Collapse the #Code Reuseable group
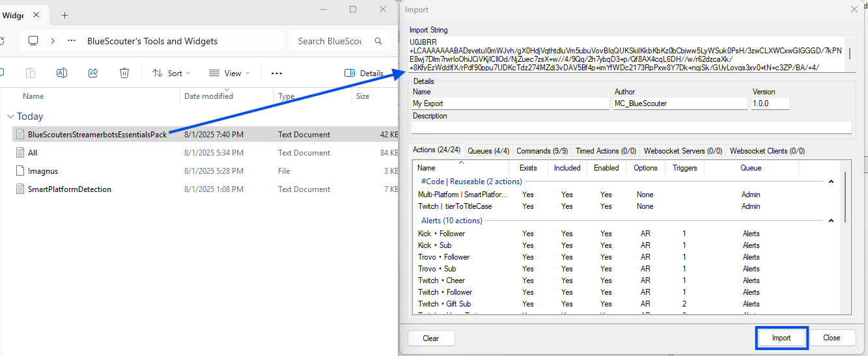 pyautogui.click(x=831, y=182)
